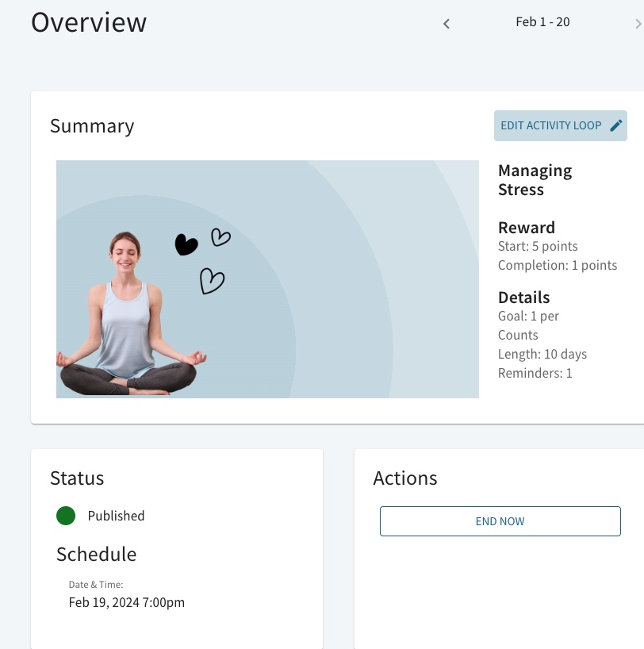Advance to the next date range
The height and width of the screenshot is (649, 644).
pyautogui.click(x=638, y=24)
